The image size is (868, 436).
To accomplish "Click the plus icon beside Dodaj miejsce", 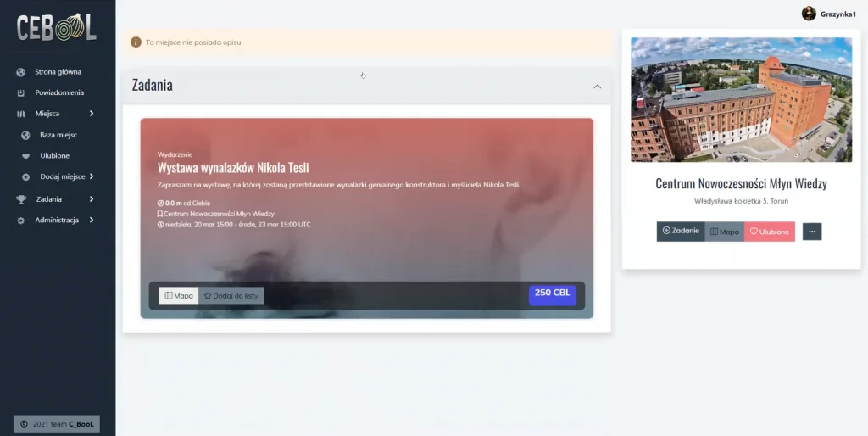I will (25, 177).
